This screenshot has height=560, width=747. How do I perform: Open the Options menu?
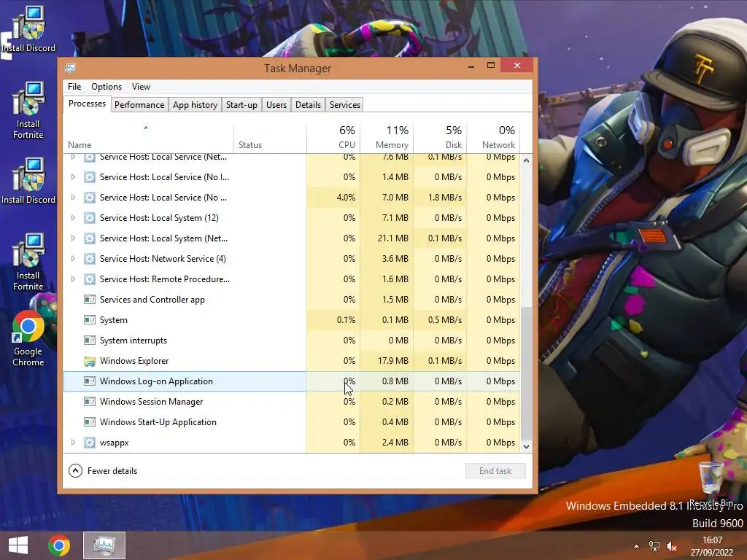[107, 87]
